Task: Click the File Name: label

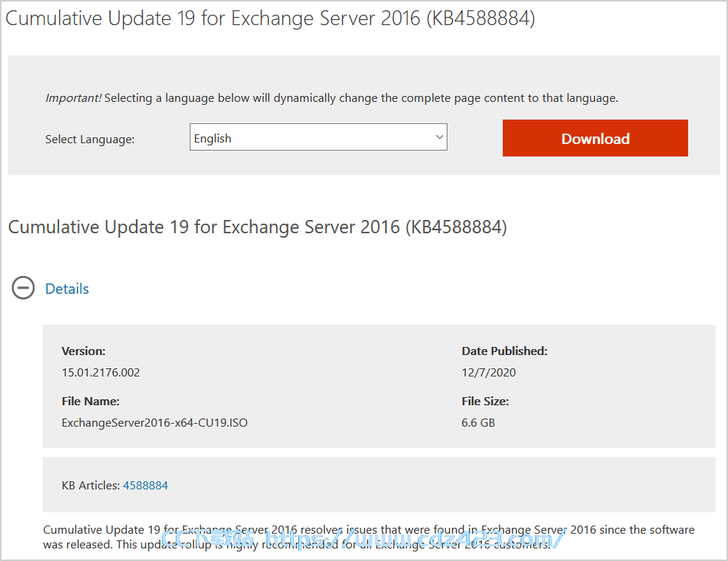Action: pos(91,402)
